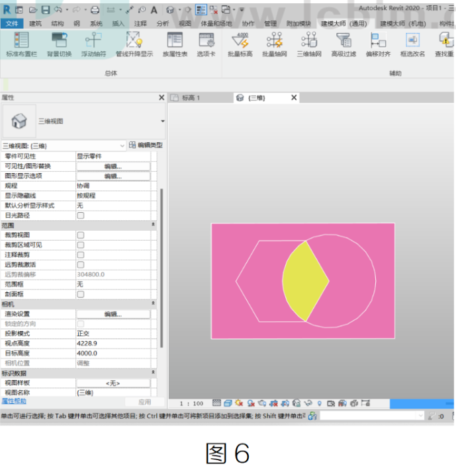The height and width of the screenshot is (476, 456).
Task: Toggle the 远剪裁激活 checkbox
Action: tap(81, 264)
